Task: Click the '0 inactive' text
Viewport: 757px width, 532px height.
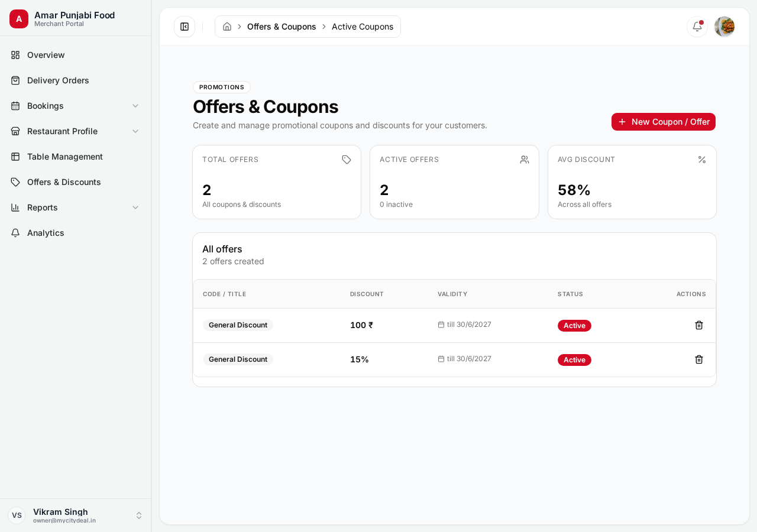Action: pos(396,205)
